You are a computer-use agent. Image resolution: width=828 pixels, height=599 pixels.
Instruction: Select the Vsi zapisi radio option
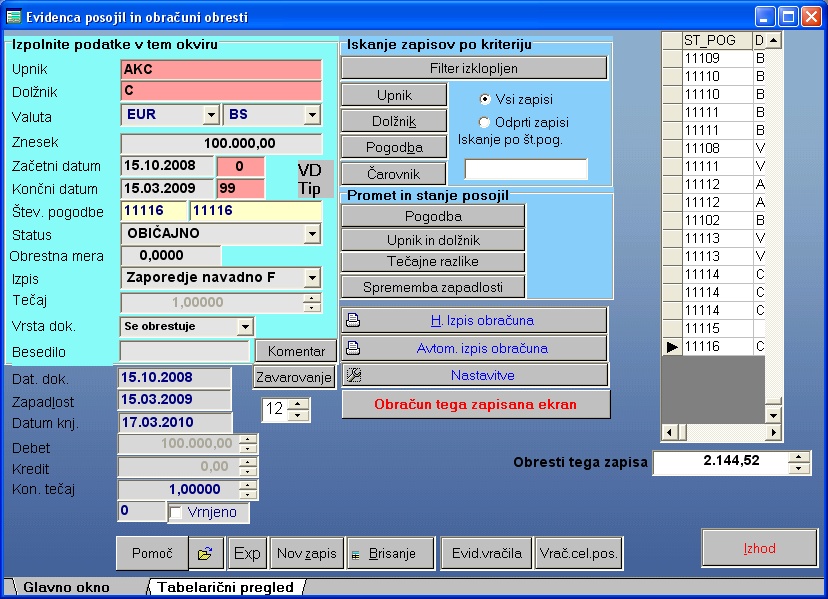pos(486,100)
